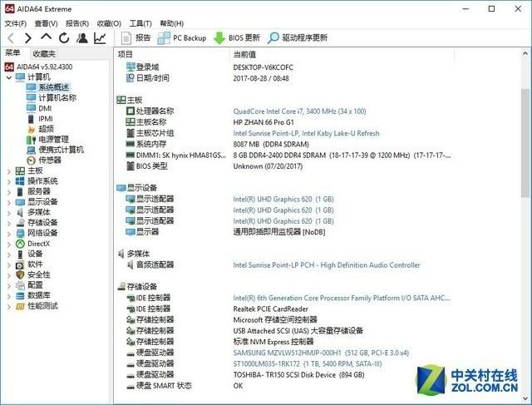The width and height of the screenshot is (532, 405).
Task: Open SAMSUNG MZVLW512HMJP drive link
Action: point(321,353)
